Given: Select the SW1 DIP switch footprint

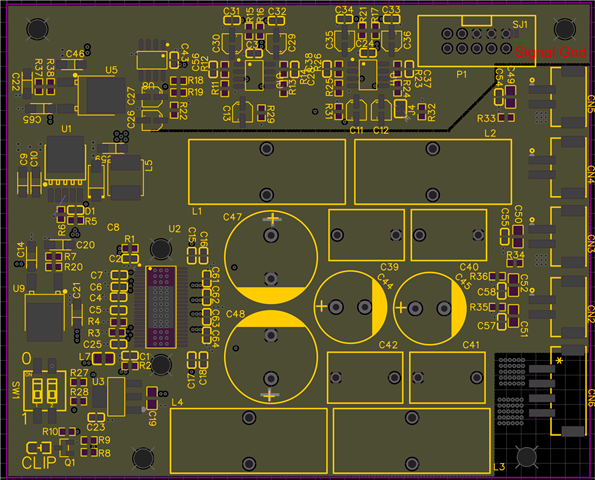Looking at the screenshot, I should point(44,391).
